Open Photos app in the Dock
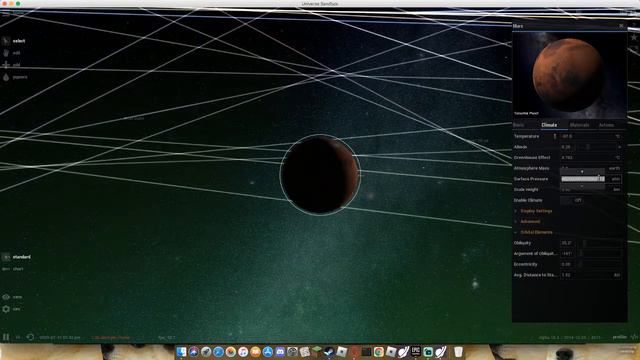Screen dimensions: 640x360 click(x=231, y=351)
